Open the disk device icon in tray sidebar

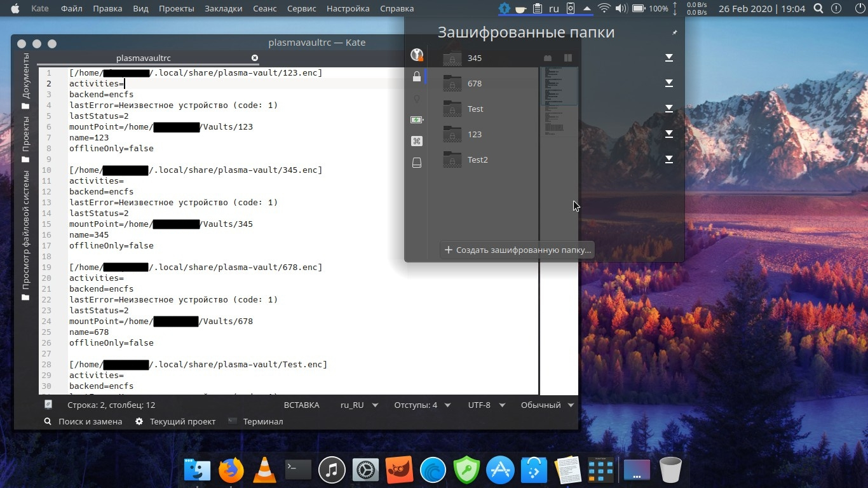pyautogui.click(x=417, y=163)
